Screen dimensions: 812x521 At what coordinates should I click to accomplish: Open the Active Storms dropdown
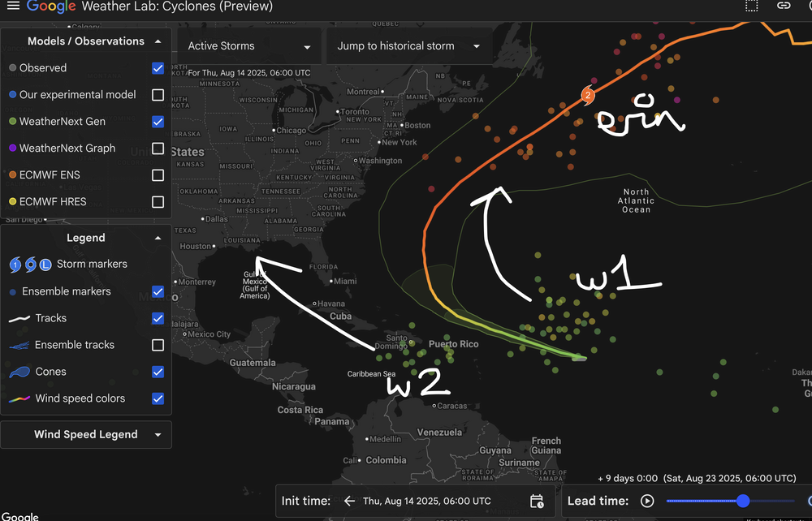[249, 46]
